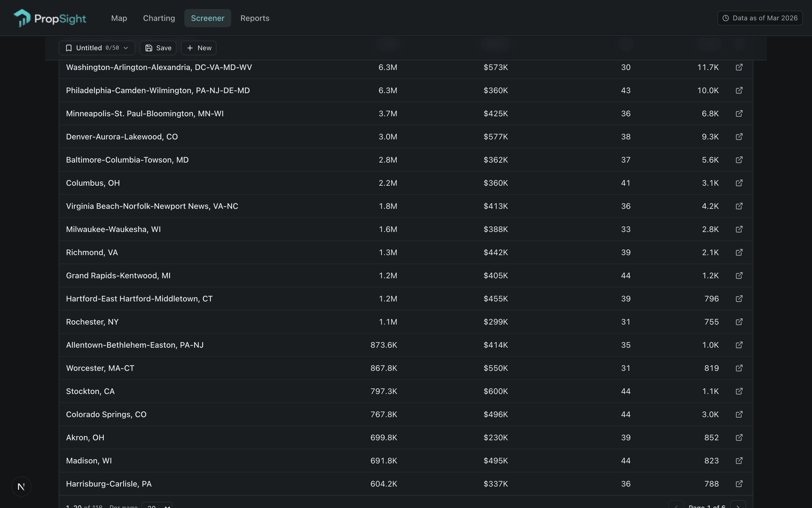Screen dimensions: 812x508
Task: Go to the Map tab
Action: [119, 18]
